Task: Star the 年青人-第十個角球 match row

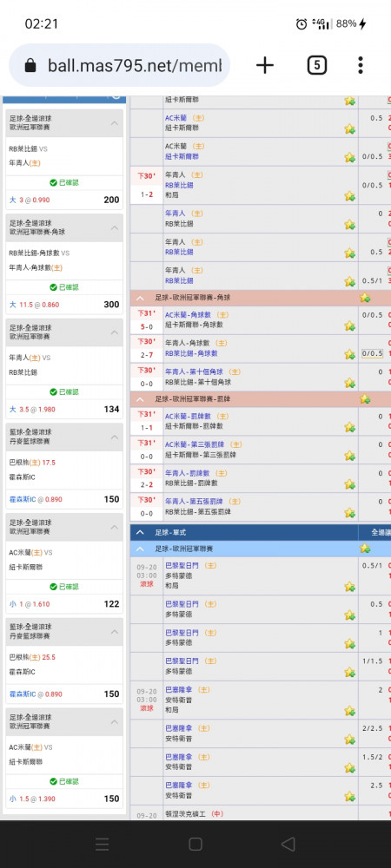Action: pyautogui.click(x=349, y=383)
